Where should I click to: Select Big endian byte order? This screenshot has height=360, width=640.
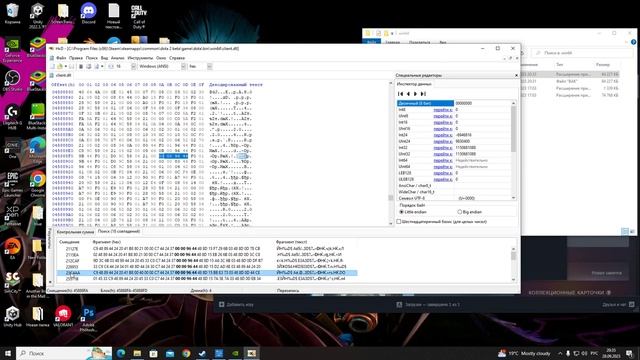pyautogui.click(x=469, y=212)
